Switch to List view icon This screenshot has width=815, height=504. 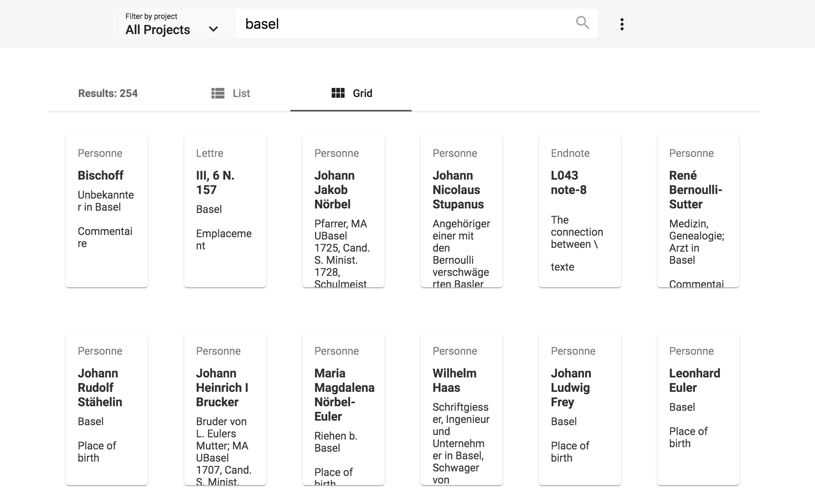click(x=218, y=93)
